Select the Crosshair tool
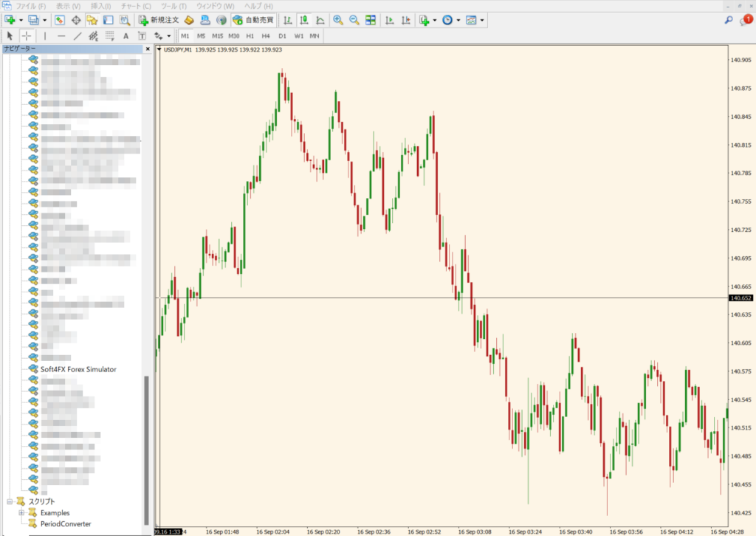 (26, 35)
